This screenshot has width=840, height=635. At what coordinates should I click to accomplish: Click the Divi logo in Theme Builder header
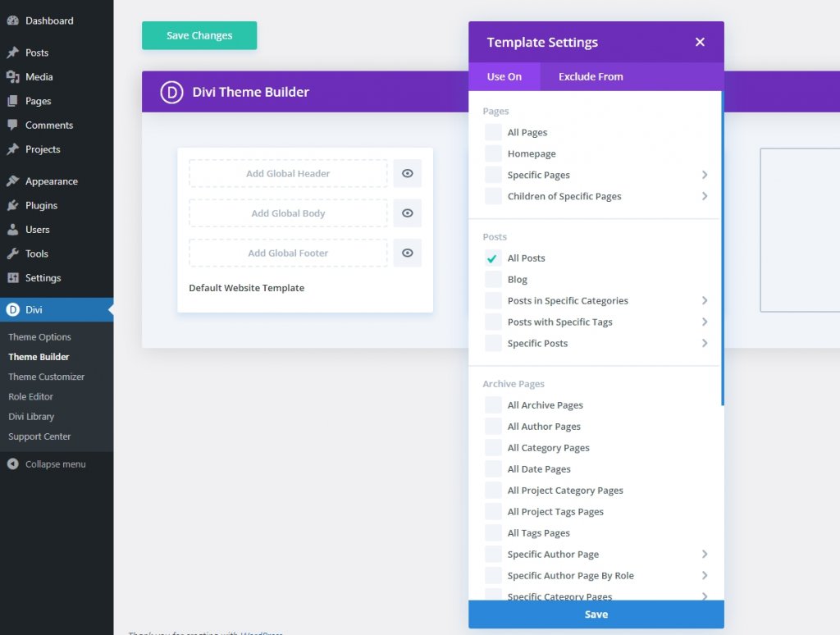coord(171,92)
